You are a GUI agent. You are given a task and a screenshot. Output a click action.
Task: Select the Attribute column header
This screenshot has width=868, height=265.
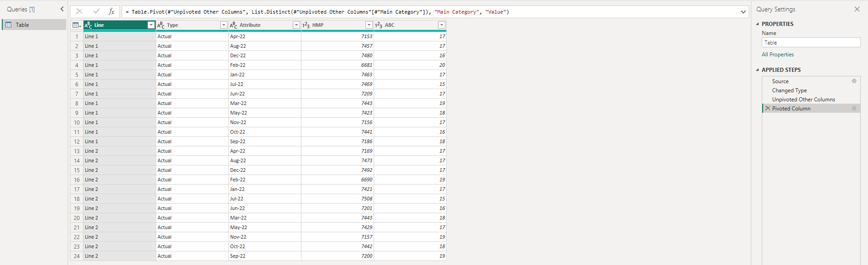265,25
